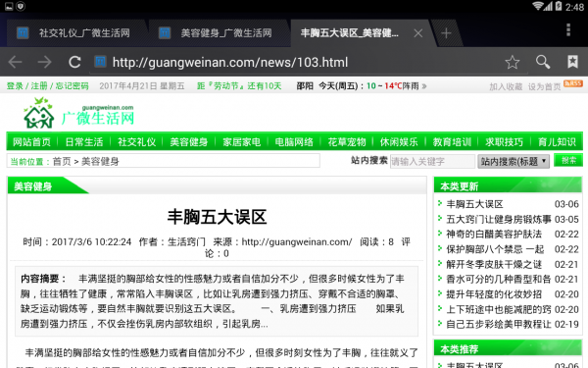
Task: Click the 2:48 clock in status bar
Action: 574,7
